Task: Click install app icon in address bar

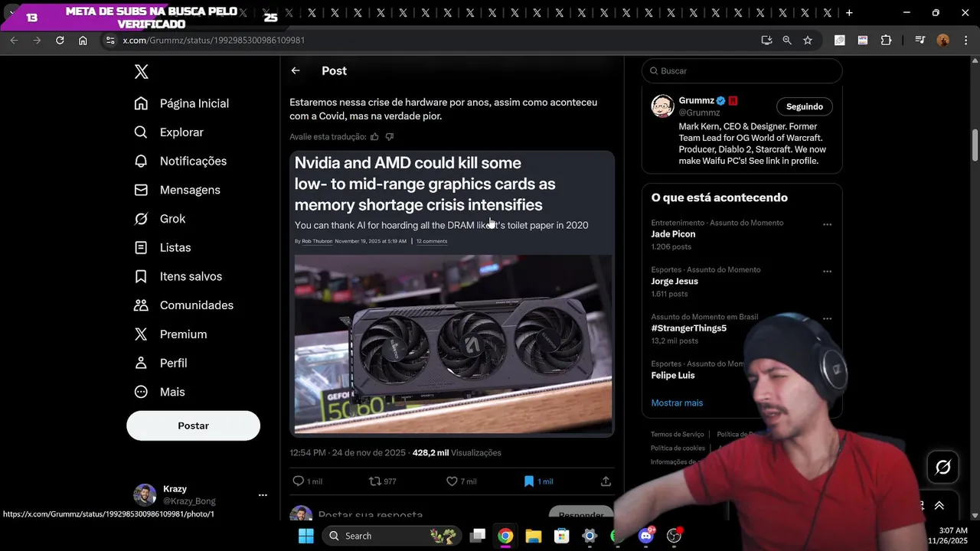Action: tap(766, 41)
